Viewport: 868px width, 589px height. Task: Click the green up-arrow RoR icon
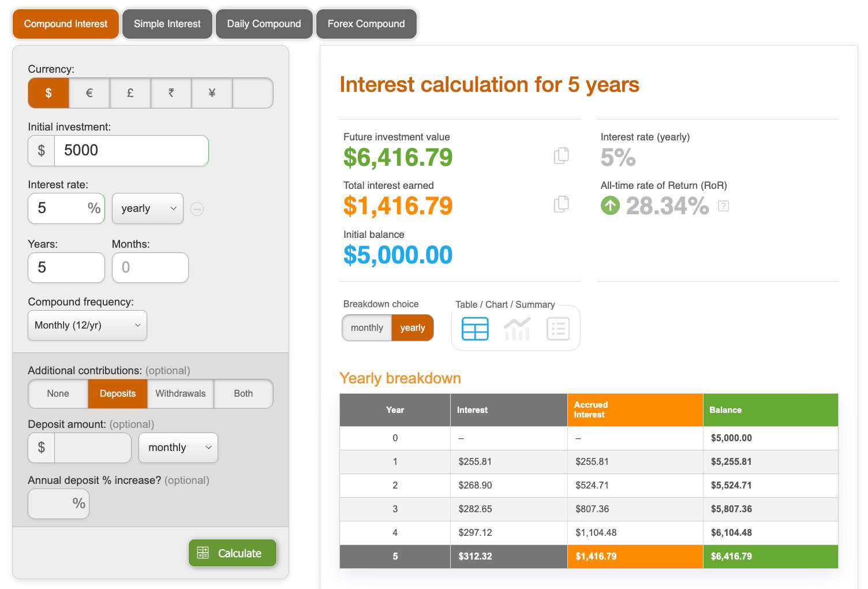(610, 206)
